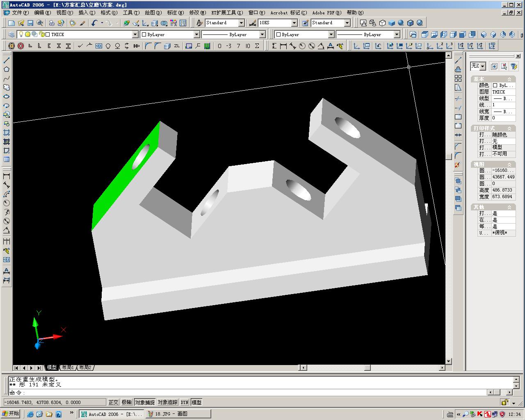This screenshot has height=420, width=525.
Task: Switch to 18.JPG - 画图 taskbar window
Action: [x=178, y=414]
